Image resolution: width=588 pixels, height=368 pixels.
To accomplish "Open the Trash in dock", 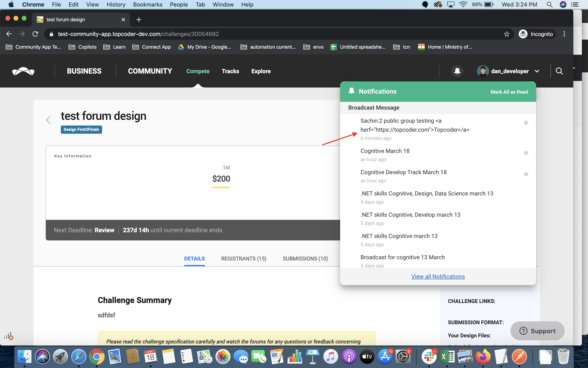I will 563,357.
